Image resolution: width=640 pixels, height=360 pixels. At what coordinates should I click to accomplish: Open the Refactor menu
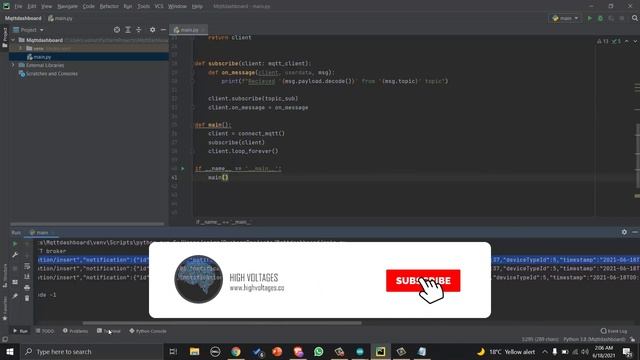[109, 7]
